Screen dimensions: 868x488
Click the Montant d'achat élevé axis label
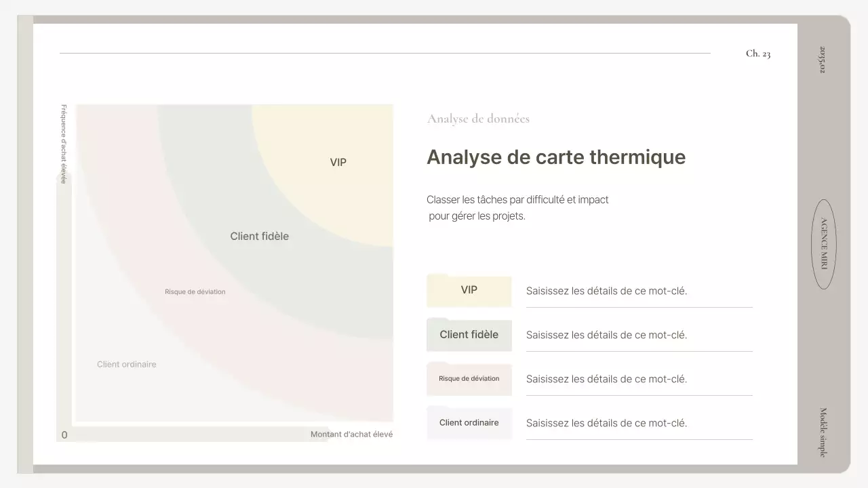click(x=351, y=434)
